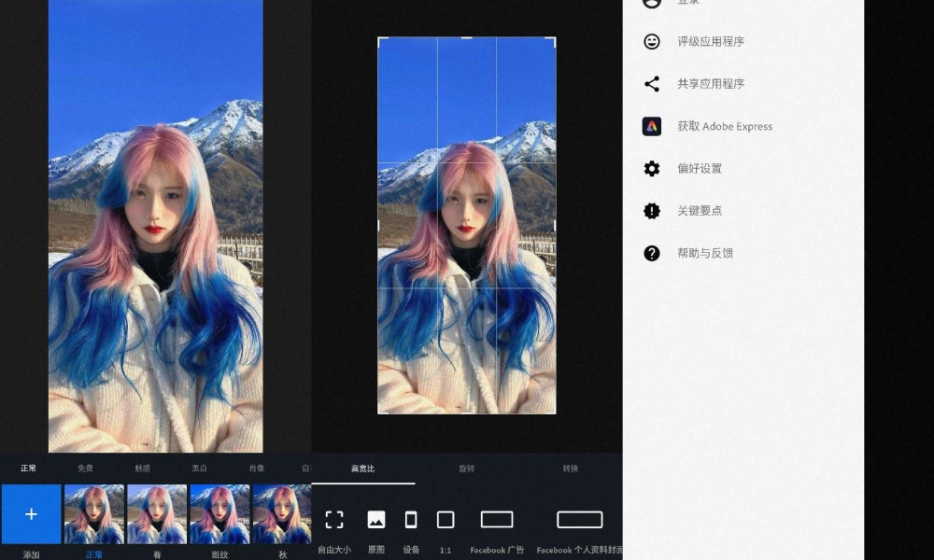Open the Adobe Express app icon
Screen dimensions: 934x560
click(652, 126)
